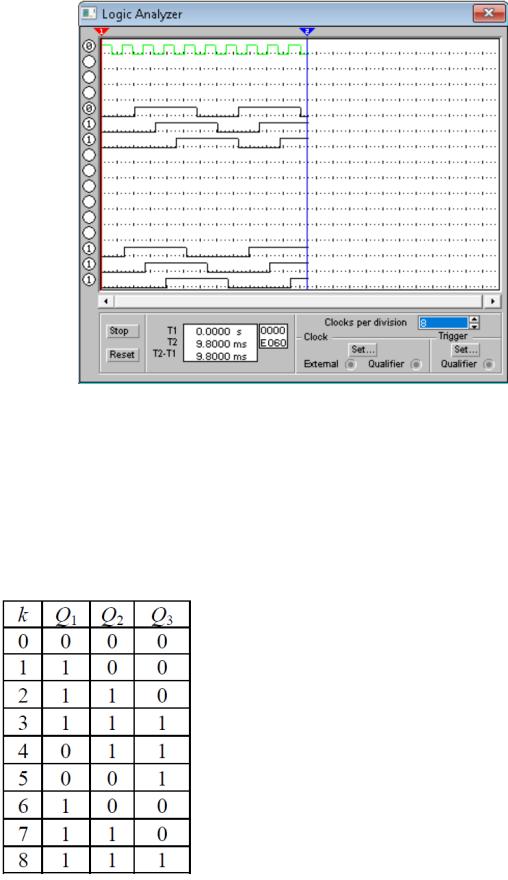Click the T2 time value 9.8000 ms
This screenshot has height=880, width=508.
click(x=221, y=344)
